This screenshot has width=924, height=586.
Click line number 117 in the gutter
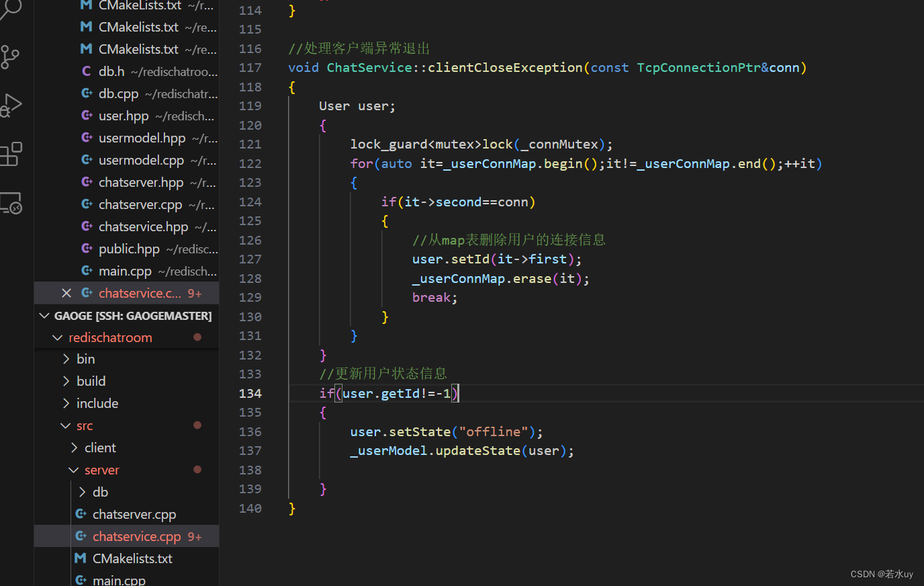click(250, 67)
